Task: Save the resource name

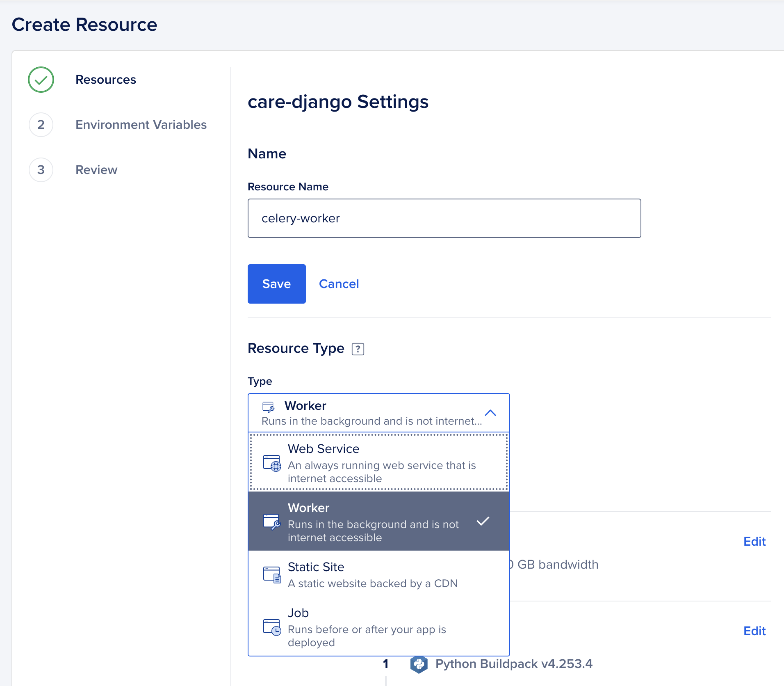Action: [276, 284]
